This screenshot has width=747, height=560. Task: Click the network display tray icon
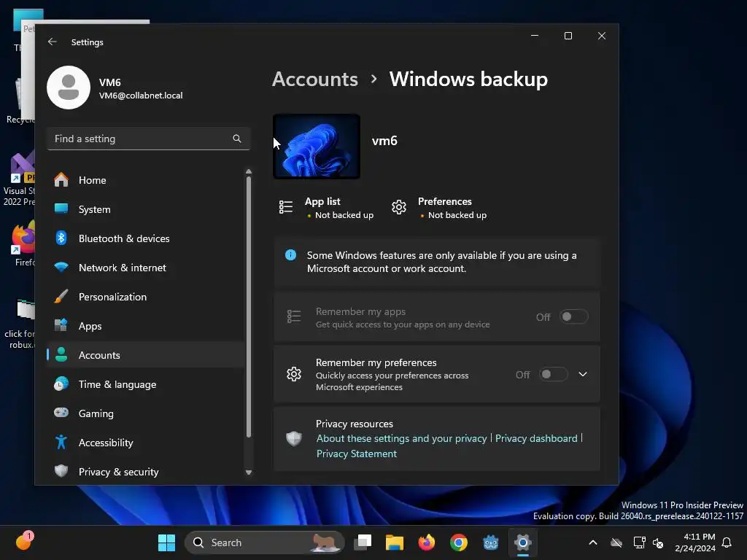tap(639, 542)
